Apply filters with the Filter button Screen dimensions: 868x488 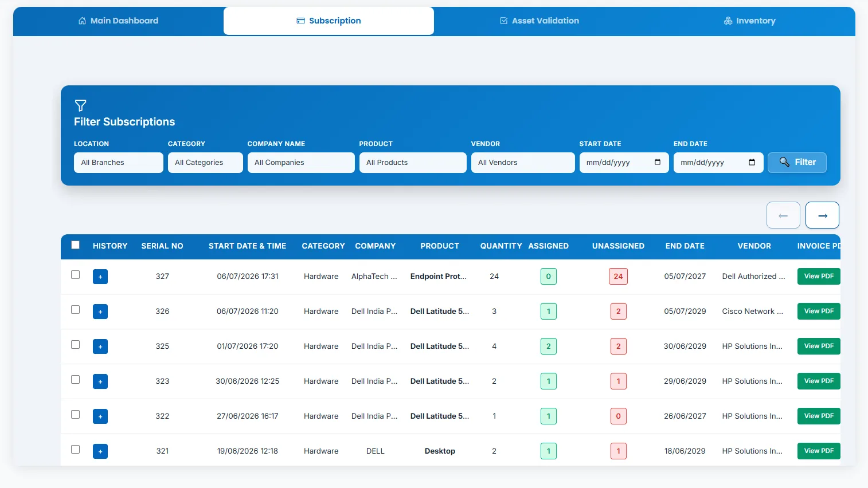coord(797,163)
